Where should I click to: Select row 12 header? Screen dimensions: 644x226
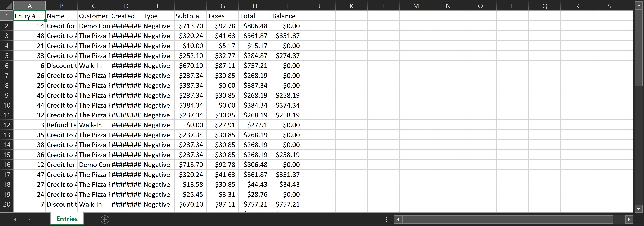(x=7, y=125)
